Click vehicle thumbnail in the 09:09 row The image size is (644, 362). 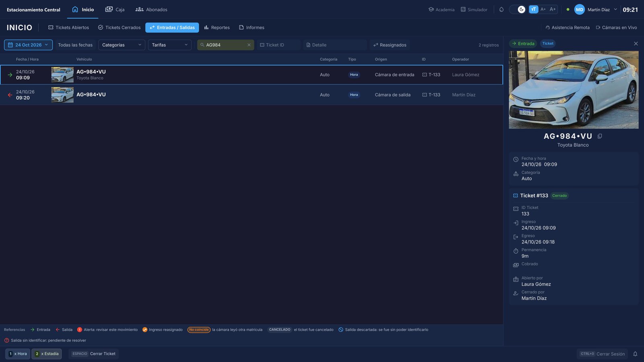(62, 75)
